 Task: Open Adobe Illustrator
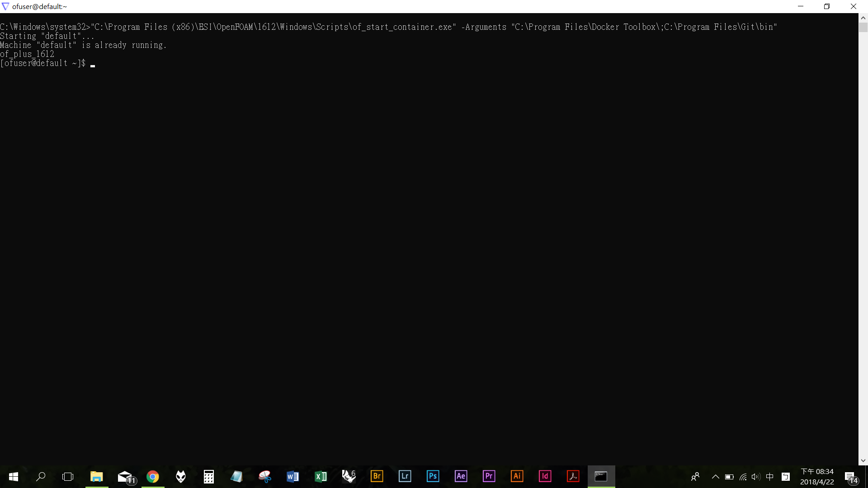click(517, 476)
